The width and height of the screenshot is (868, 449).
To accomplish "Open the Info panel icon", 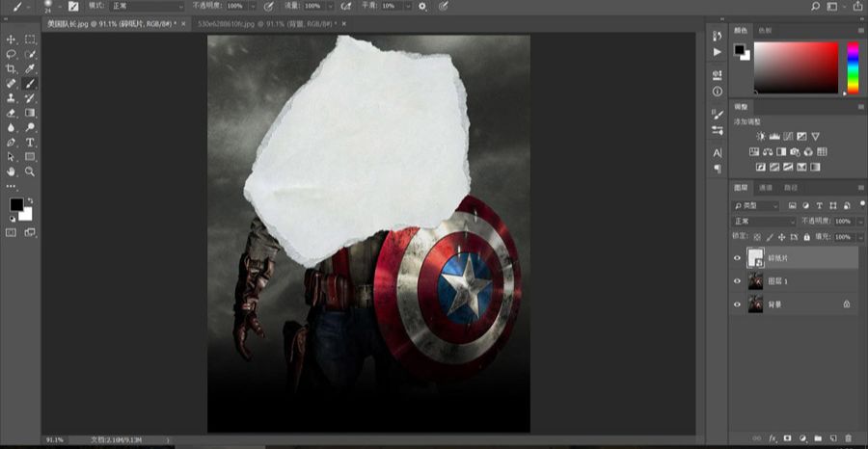I will 718,92.
